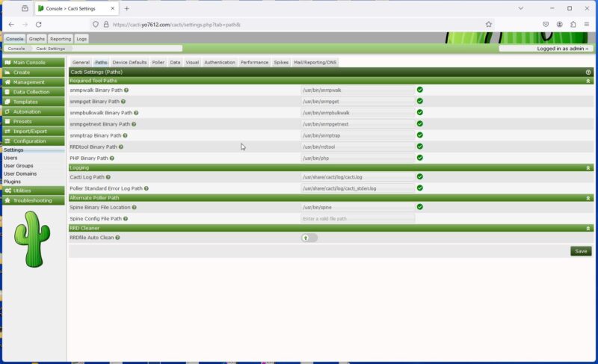The image size is (598, 364).
Task: Switch to General settings tab
Action: point(81,63)
